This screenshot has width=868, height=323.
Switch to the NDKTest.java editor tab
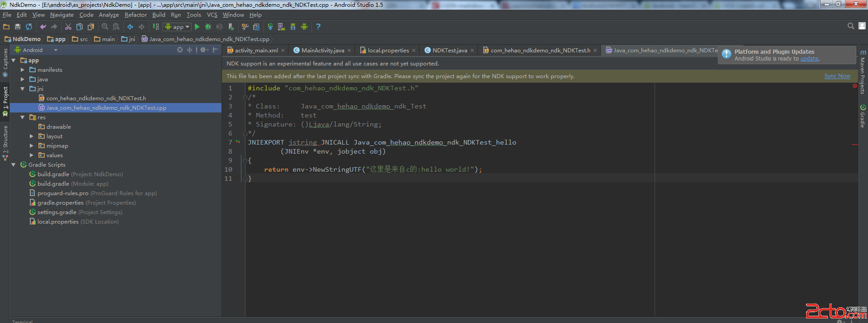point(449,51)
